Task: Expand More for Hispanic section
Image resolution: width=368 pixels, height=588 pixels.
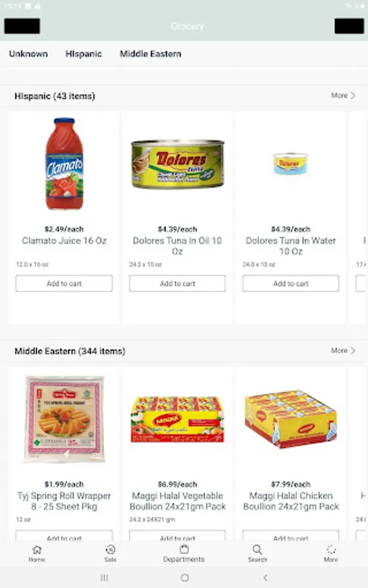Action: tap(343, 95)
